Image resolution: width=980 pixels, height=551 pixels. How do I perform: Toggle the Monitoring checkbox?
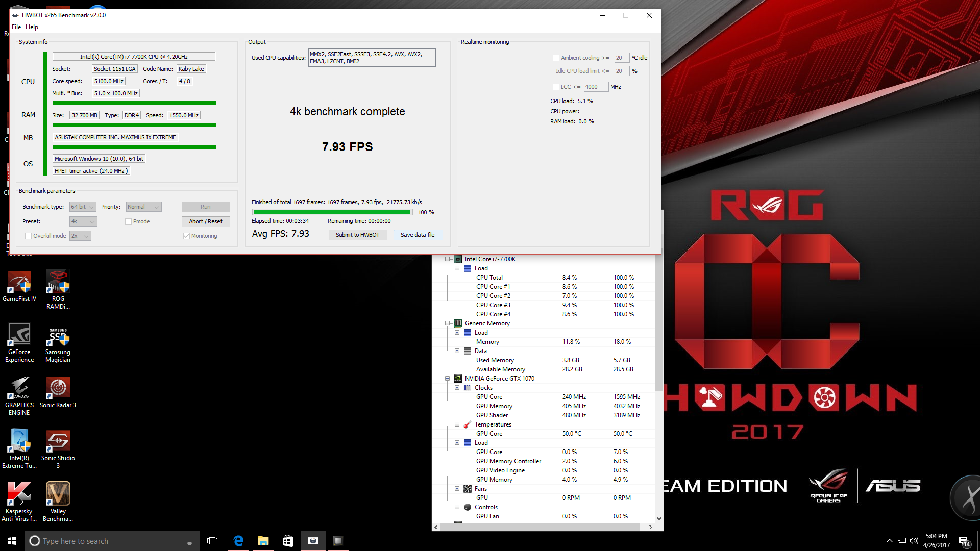186,236
